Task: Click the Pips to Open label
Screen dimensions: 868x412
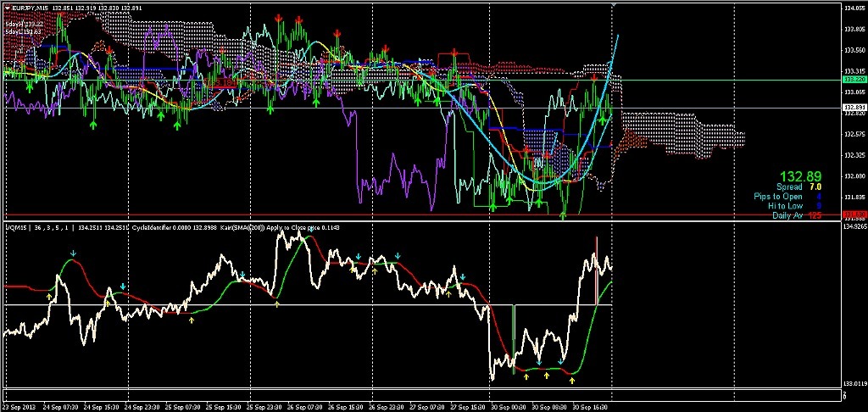Action: [778, 197]
